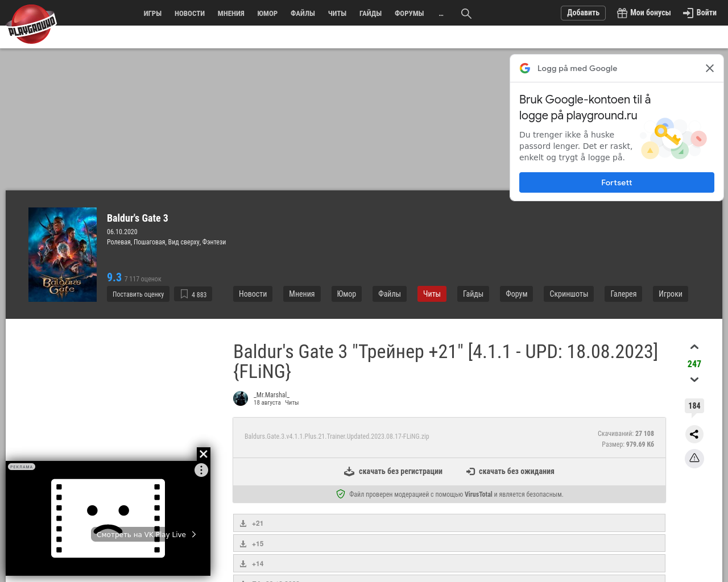Open the _Mr.Marshal_ profile link
The width and height of the screenshot is (728, 582).
(x=271, y=394)
